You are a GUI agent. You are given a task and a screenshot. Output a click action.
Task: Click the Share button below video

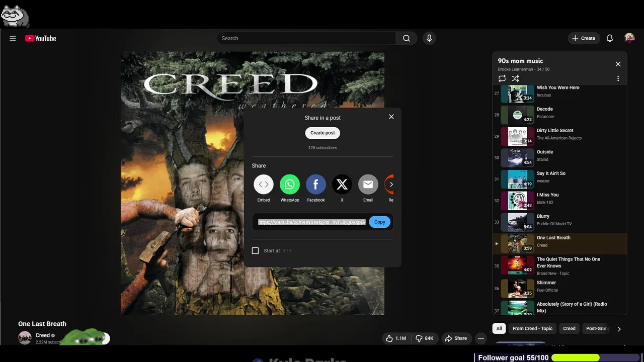(456, 338)
